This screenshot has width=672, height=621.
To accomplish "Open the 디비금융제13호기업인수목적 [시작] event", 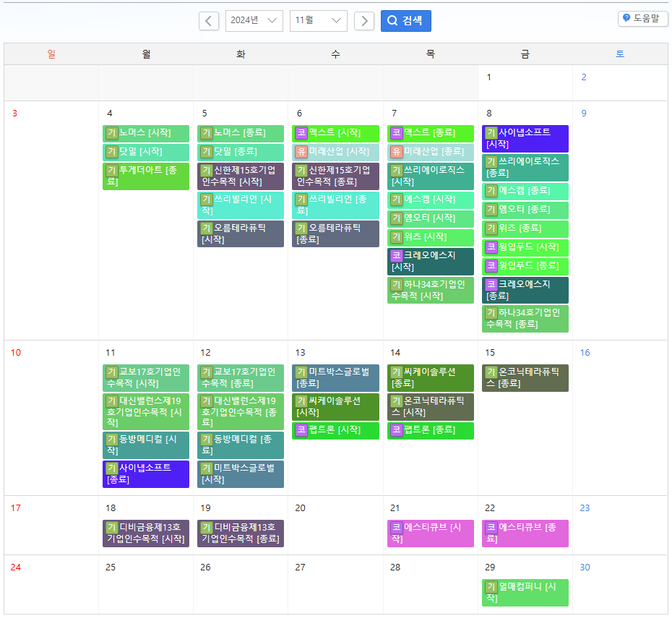I will point(146,534).
